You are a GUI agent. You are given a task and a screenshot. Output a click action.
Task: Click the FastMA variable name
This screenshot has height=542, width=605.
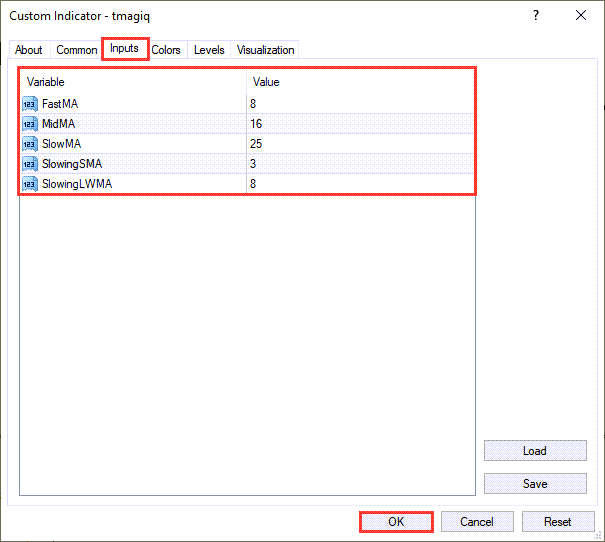point(60,104)
